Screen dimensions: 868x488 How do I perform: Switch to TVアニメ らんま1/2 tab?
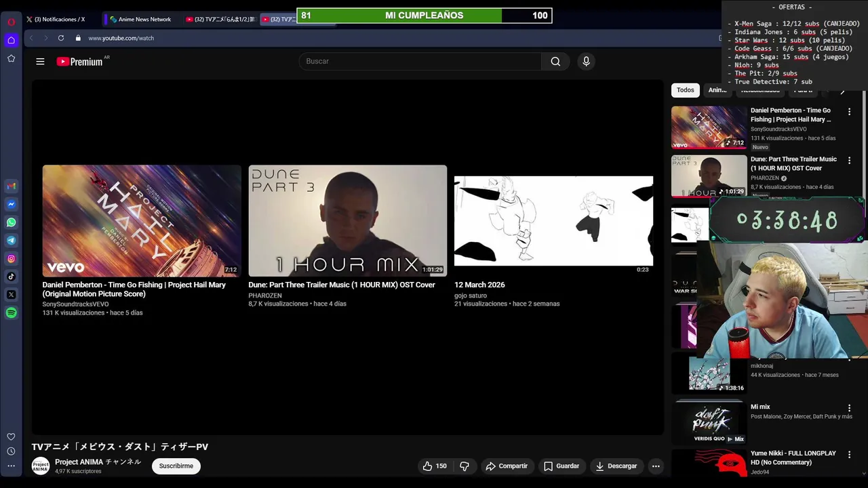click(221, 19)
